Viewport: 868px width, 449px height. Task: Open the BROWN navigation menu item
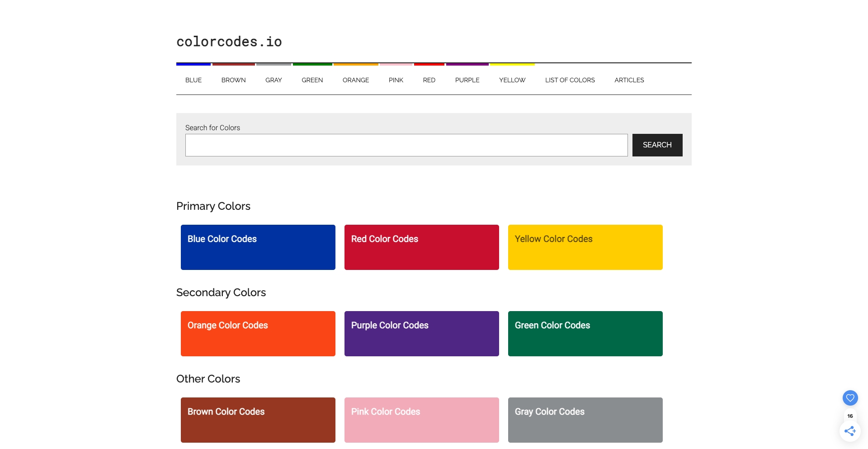[x=233, y=80]
